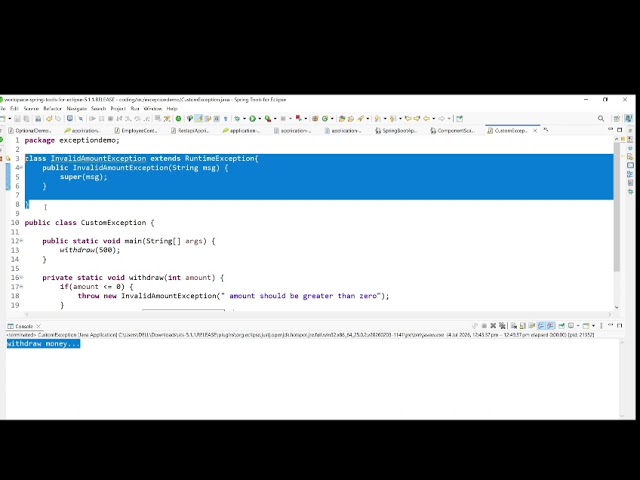Maximize the editor area
Screen dimensions: 640x480
(620, 130)
